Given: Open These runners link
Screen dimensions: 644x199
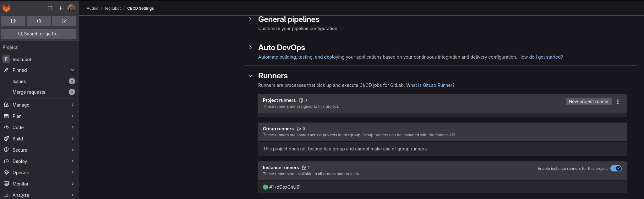Looking at the screenshot, I should (276, 174).
